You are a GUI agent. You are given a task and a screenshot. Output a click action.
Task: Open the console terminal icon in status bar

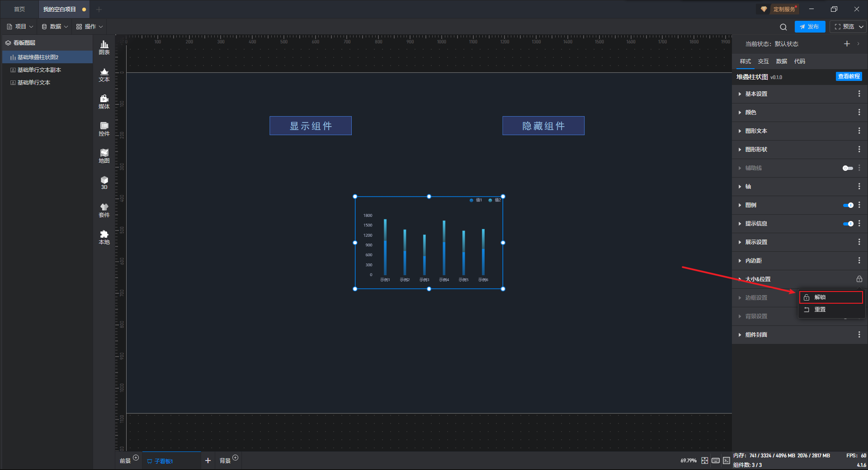[x=726, y=461]
